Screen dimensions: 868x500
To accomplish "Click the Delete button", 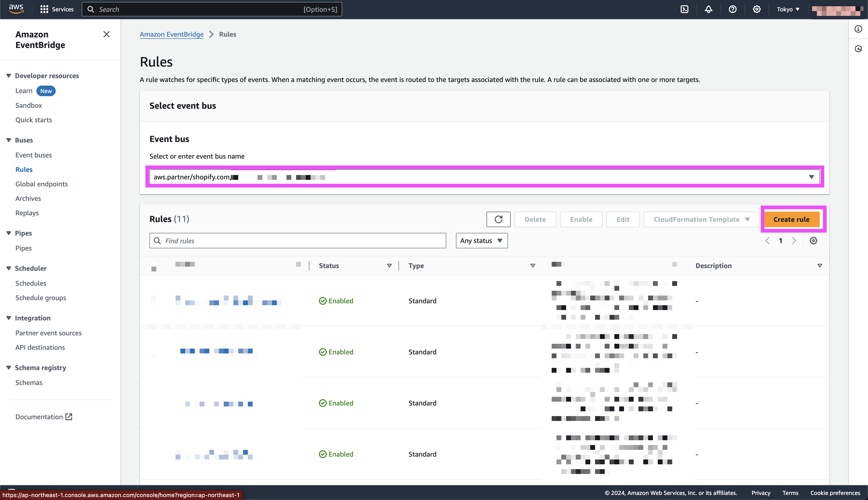I will 535,219.
